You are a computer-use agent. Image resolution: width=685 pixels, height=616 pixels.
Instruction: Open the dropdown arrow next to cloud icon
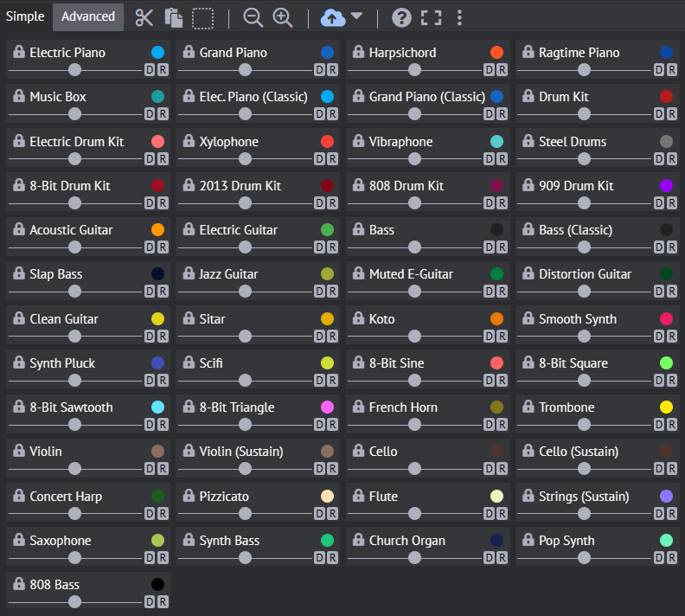click(x=356, y=16)
